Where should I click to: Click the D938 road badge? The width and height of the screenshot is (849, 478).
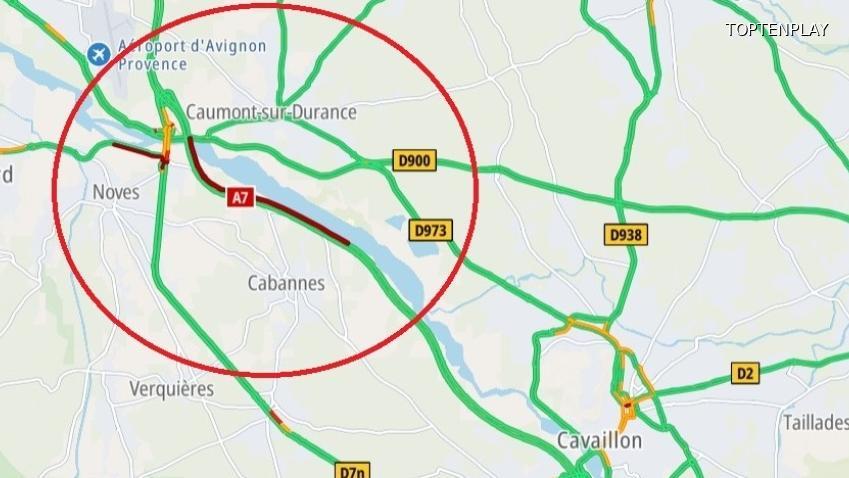pyautogui.click(x=625, y=235)
